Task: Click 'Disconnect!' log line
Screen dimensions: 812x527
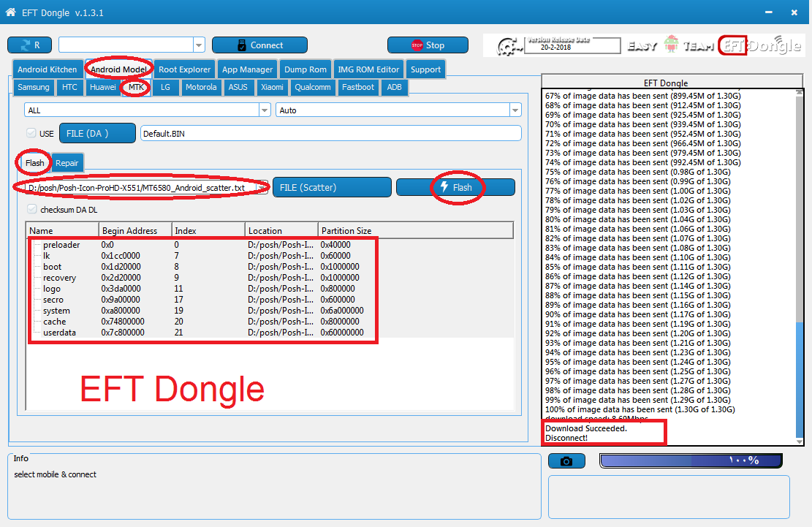Action: [x=566, y=438]
